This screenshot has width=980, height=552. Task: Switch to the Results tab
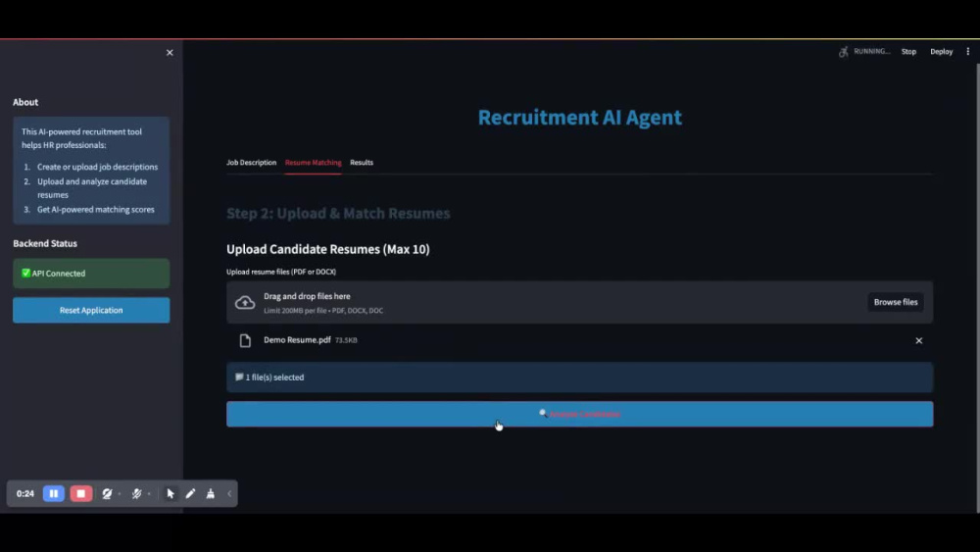point(362,163)
